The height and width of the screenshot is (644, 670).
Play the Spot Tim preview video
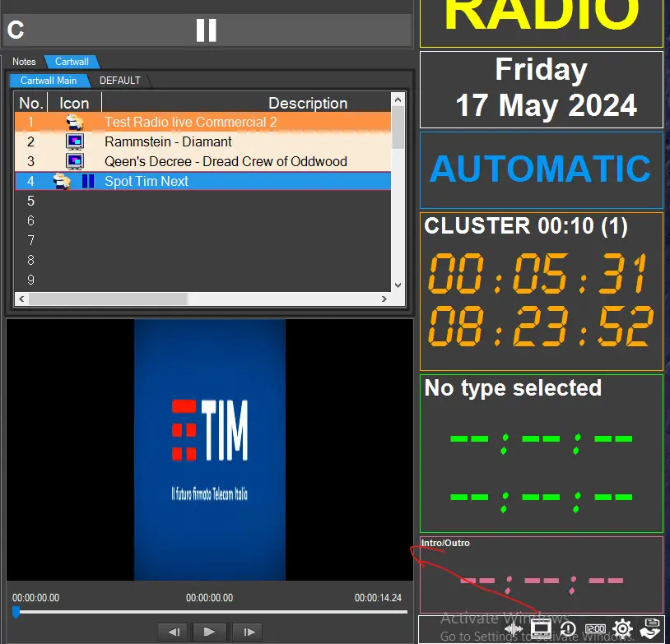(x=209, y=632)
